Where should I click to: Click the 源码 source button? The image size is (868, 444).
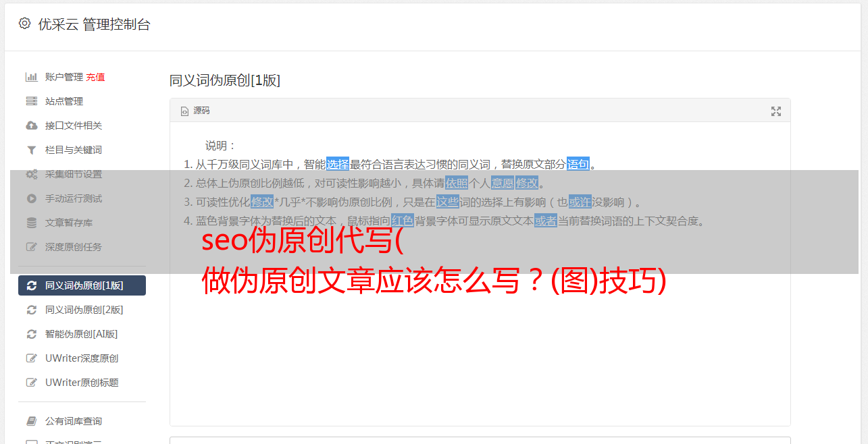tap(195, 111)
